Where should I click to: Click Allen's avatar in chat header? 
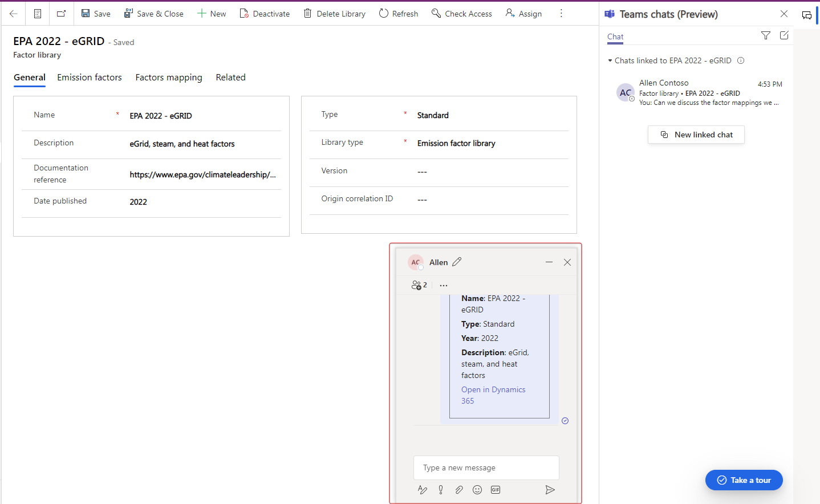point(416,262)
